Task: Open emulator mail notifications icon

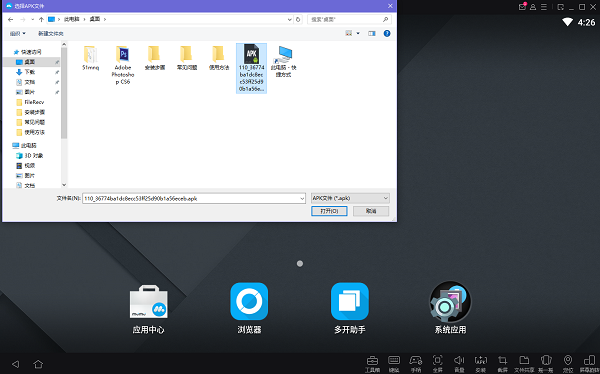Action: coord(522,7)
